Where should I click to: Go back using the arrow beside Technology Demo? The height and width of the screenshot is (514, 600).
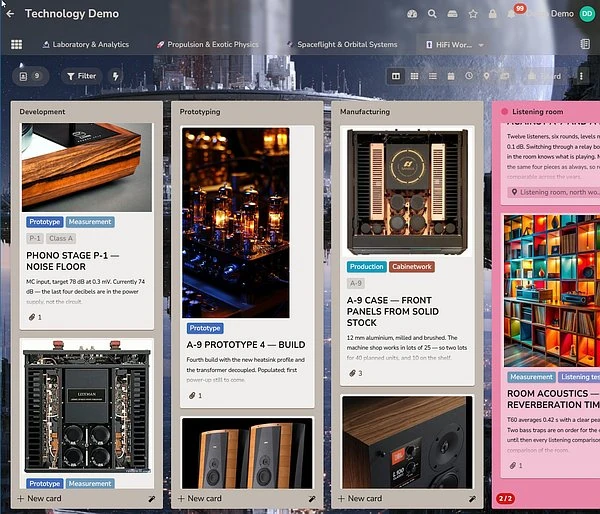10,14
